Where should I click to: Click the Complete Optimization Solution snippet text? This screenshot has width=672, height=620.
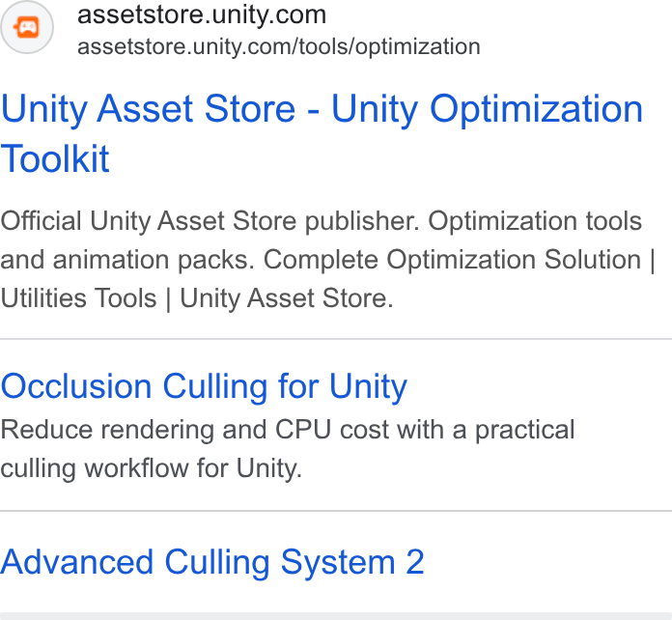click(452, 260)
